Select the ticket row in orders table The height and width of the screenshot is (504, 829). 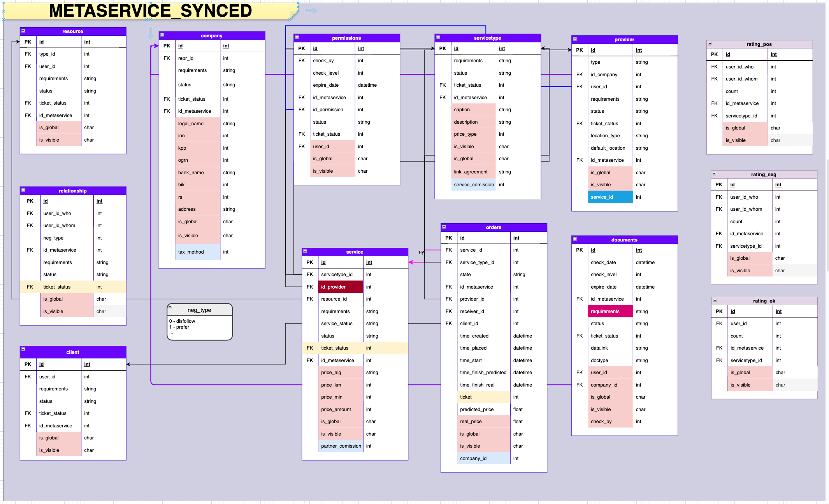point(483,397)
